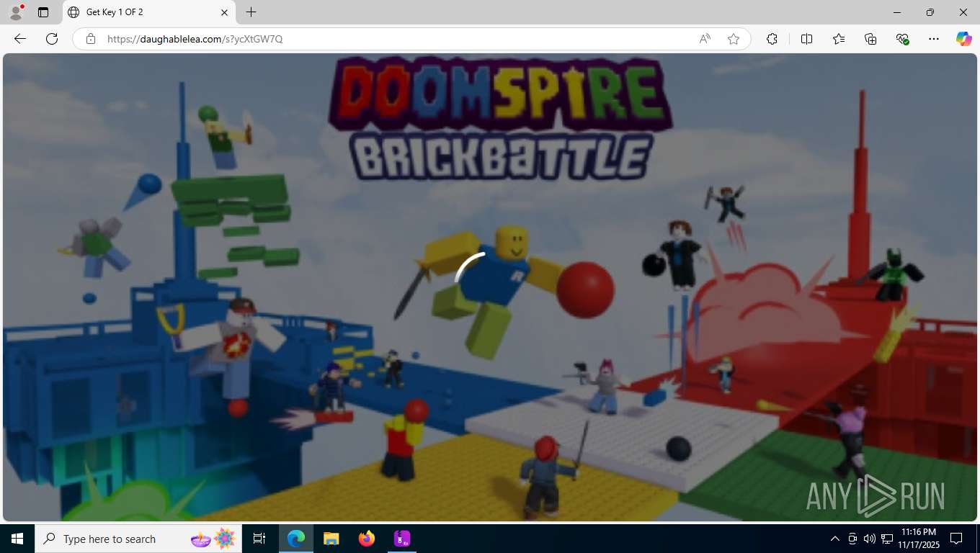
Task: Open the tab actions menu
Action: click(43, 12)
